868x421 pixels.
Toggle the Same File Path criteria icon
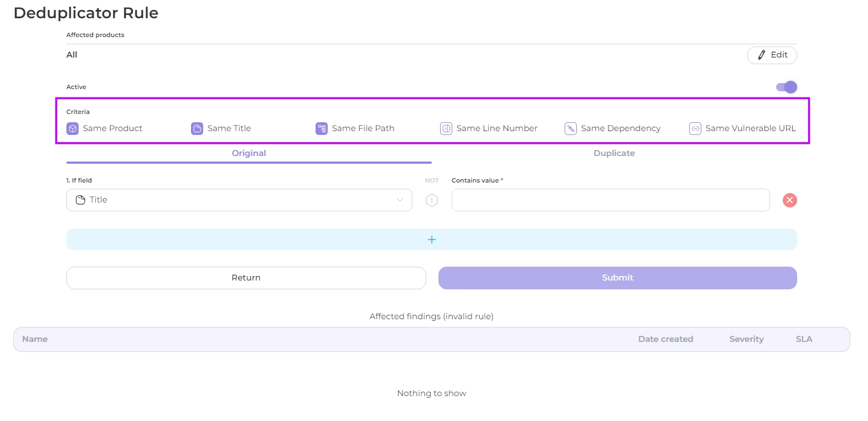click(x=322, y=128)
